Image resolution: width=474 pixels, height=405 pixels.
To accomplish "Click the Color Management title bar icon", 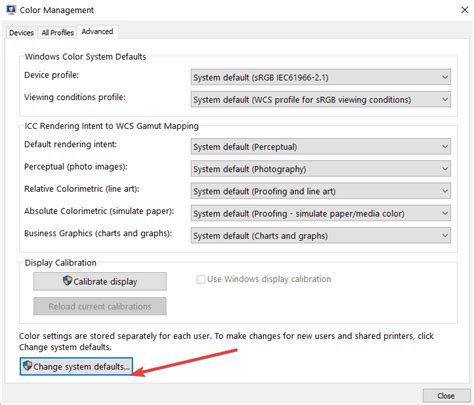I will click(x=11, y=10).
